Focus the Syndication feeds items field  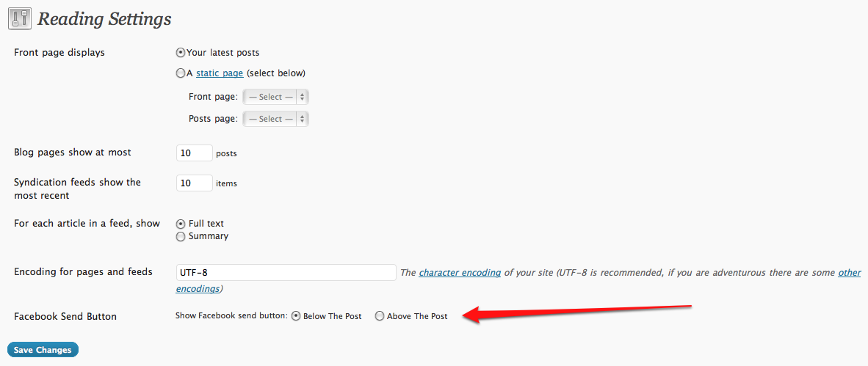pyautogui.click(x=195, y=183)
